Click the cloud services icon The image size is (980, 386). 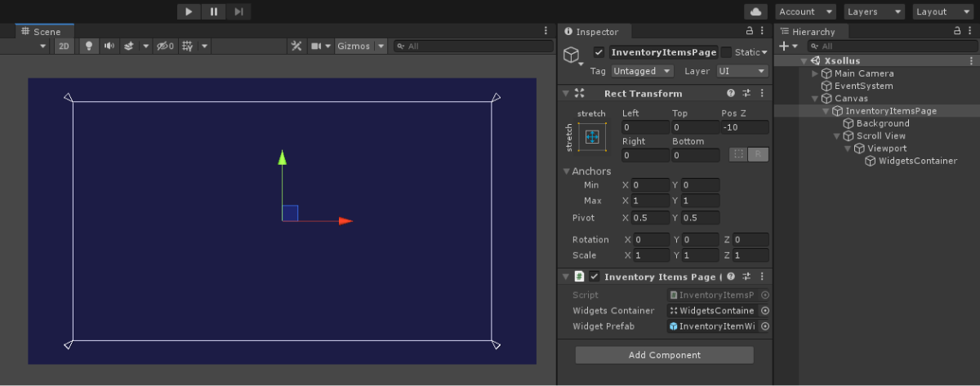(756, 11)
